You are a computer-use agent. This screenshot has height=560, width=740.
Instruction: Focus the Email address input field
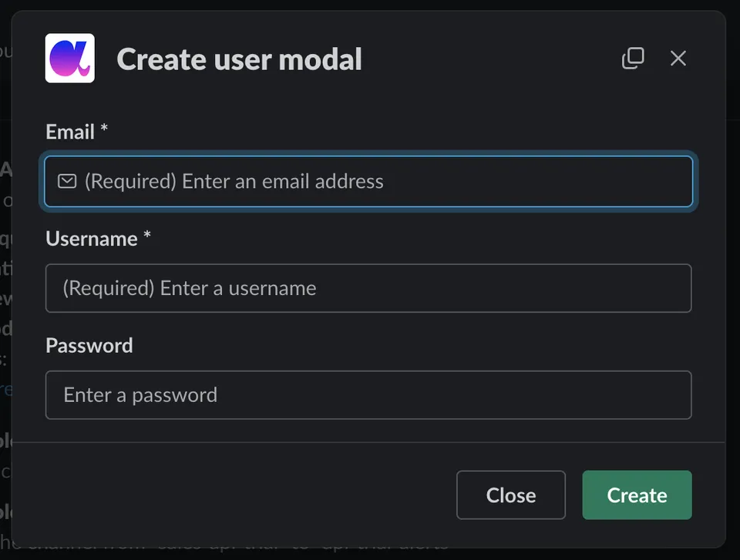point(368,182)
